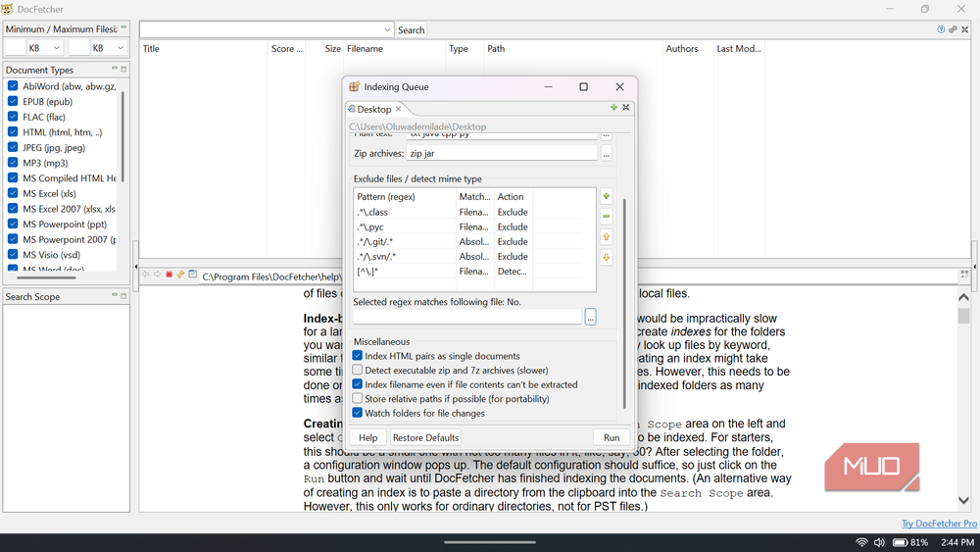Go back in preview pane
This screenshot has height=552, width=980.
[x=146, y=275]
